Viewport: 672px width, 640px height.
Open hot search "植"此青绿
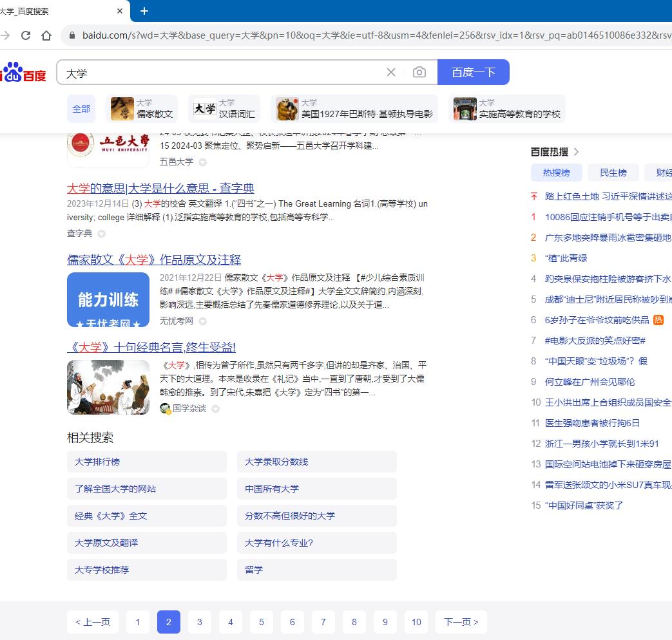coord(566,258)
